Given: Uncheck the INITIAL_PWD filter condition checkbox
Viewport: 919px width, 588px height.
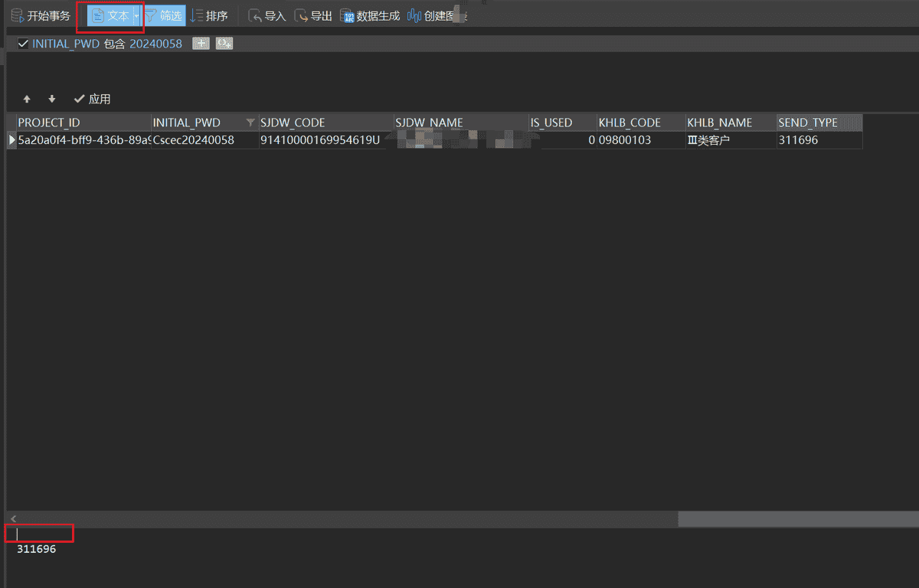Looking at the screenshot, I should [23, 44].
